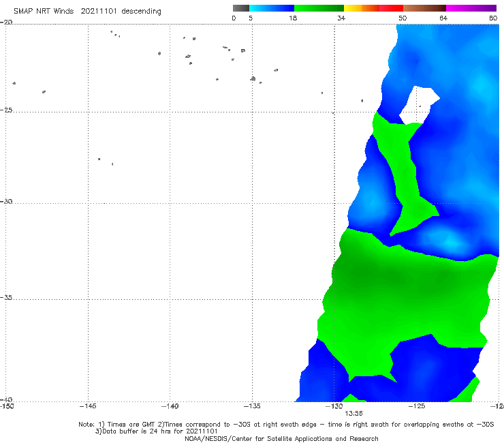
Task: Click the color bar label '18'
Action: pyautogui.click(x=293, y=18)
